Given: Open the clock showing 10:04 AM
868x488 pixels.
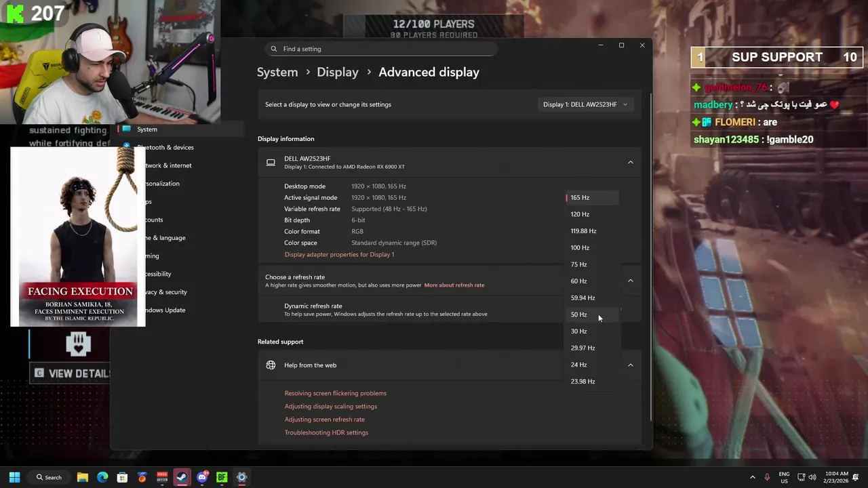Looking at the screenshot, I should (x=837, y=477).
